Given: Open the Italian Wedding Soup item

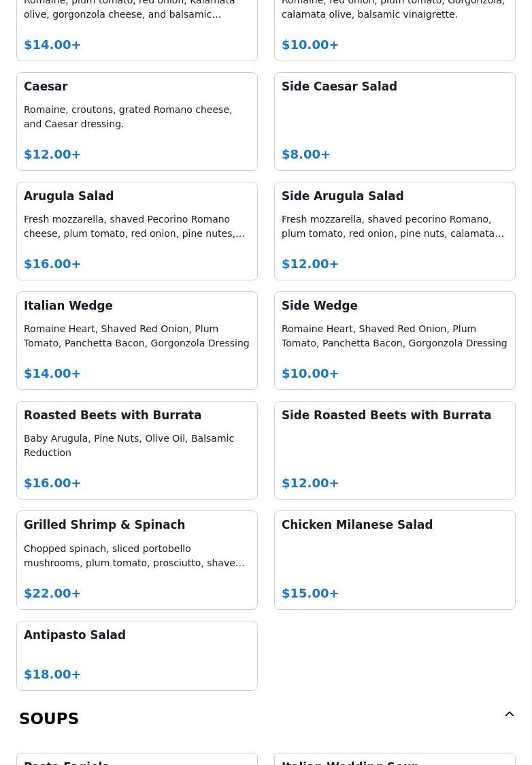Looking at the screenshot, I should pyautogui.click(x=395, y=760).
